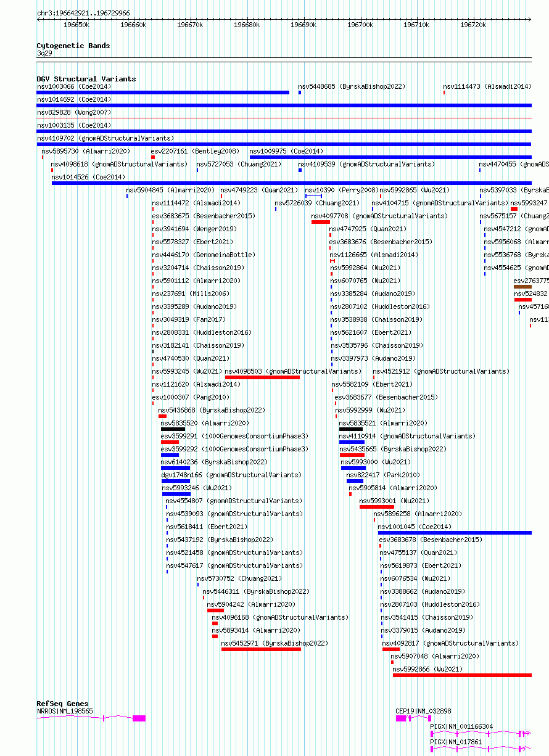
Task: Click the nsv1014692 (Coe2014) label
Action: pos(74,100)
